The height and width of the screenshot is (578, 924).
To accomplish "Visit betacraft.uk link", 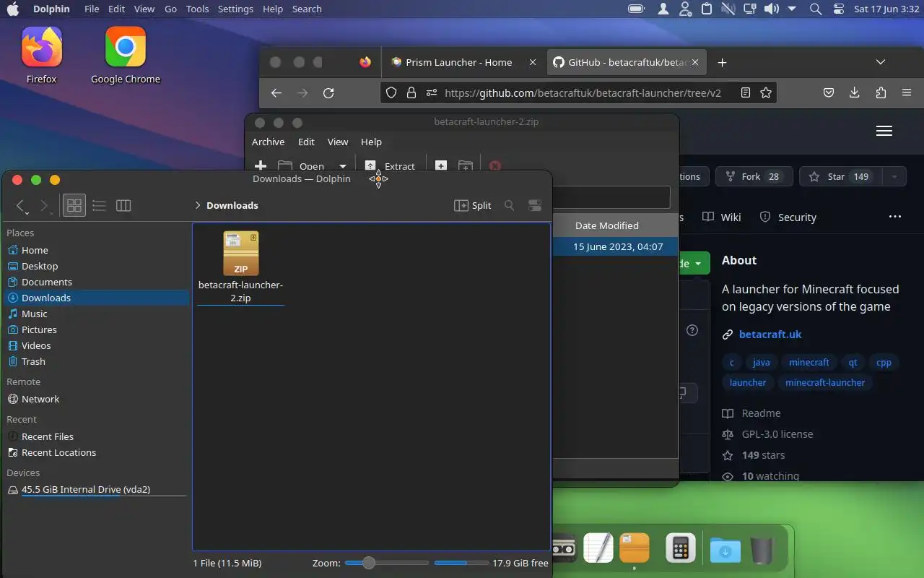I will [770, 334].
